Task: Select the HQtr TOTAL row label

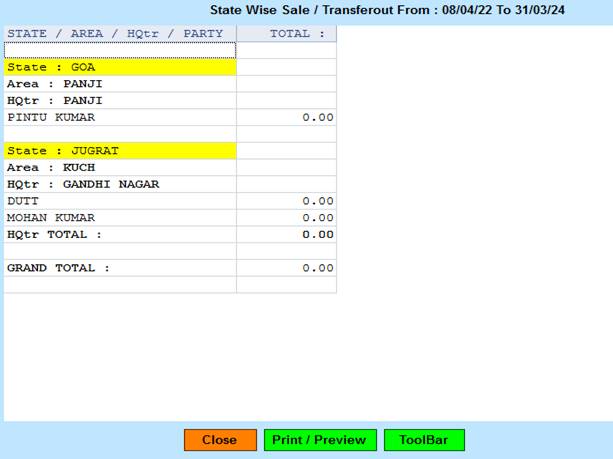Action: coord(120,234)
